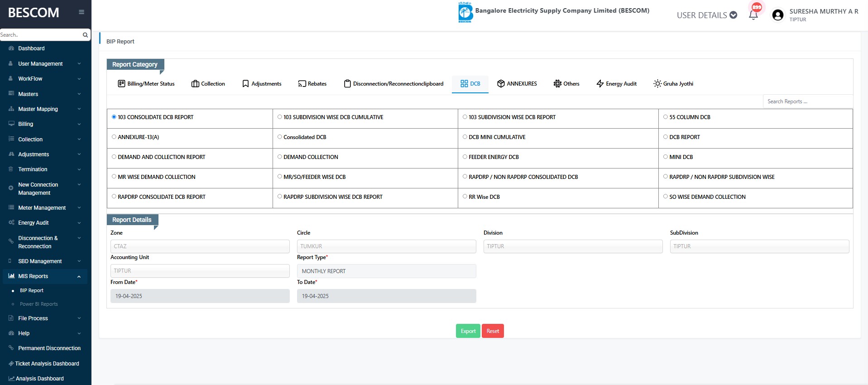The image size is (868, 385).
Task: Click the hamburger menu icon beside BESCOM
Action: [x=82, y=12]
